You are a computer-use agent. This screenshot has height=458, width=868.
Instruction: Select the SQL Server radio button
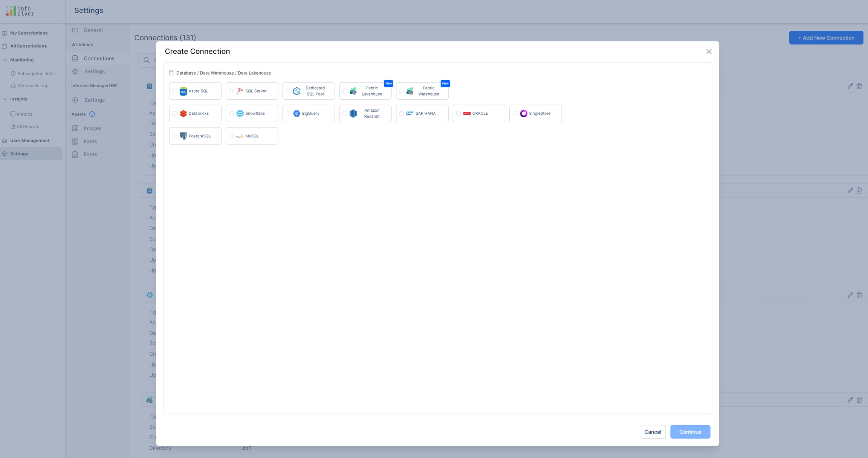pos(231,91)
